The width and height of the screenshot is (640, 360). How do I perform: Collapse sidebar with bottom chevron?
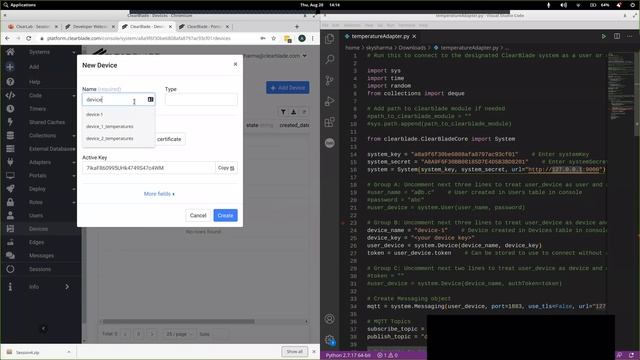[43, 328]
